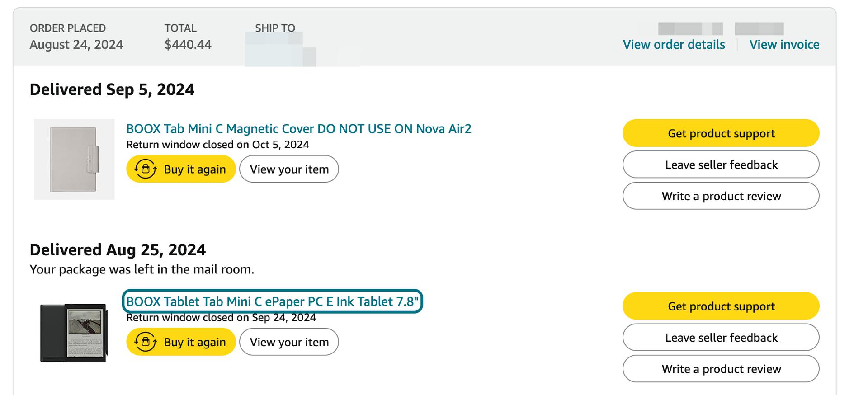Get product support for the E Ink Tablet
Viewport: 868px width, 395px height.
coord(721,306)
